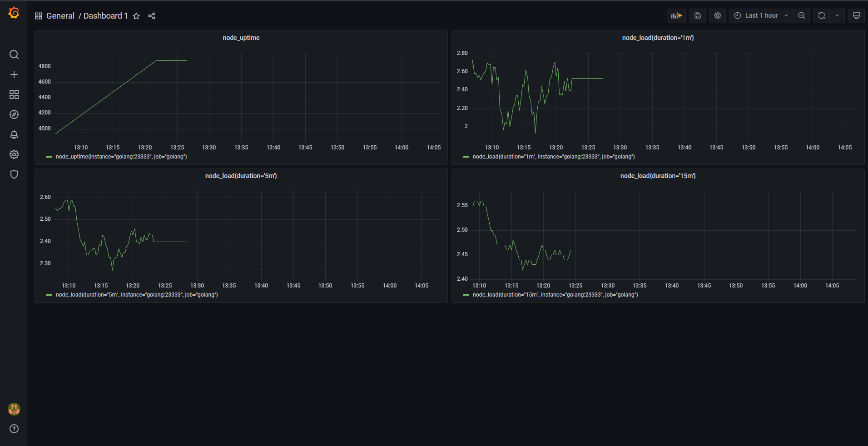Open the Explore compass icon
The height and width of the screenshot is (446, 868).
point(14,114)
